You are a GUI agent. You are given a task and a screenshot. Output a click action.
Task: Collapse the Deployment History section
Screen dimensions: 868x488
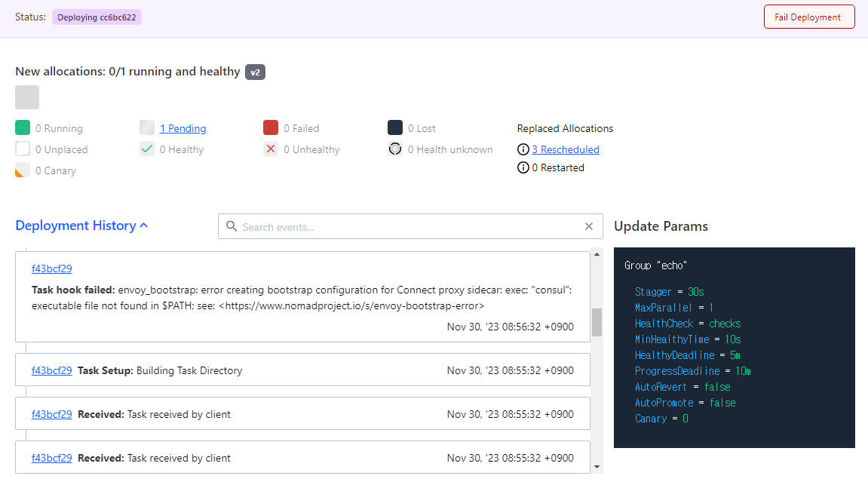tap(81, 226)
